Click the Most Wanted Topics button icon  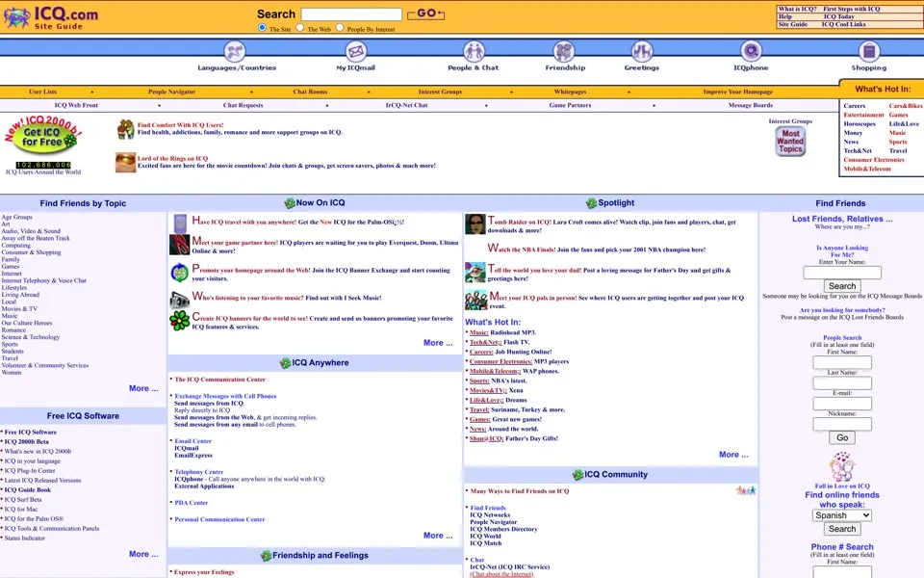tap(790, 141)
